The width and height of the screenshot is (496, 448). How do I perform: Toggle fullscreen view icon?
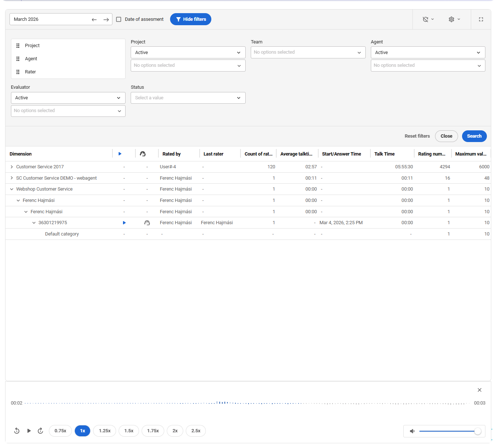[x=481, y=19]
